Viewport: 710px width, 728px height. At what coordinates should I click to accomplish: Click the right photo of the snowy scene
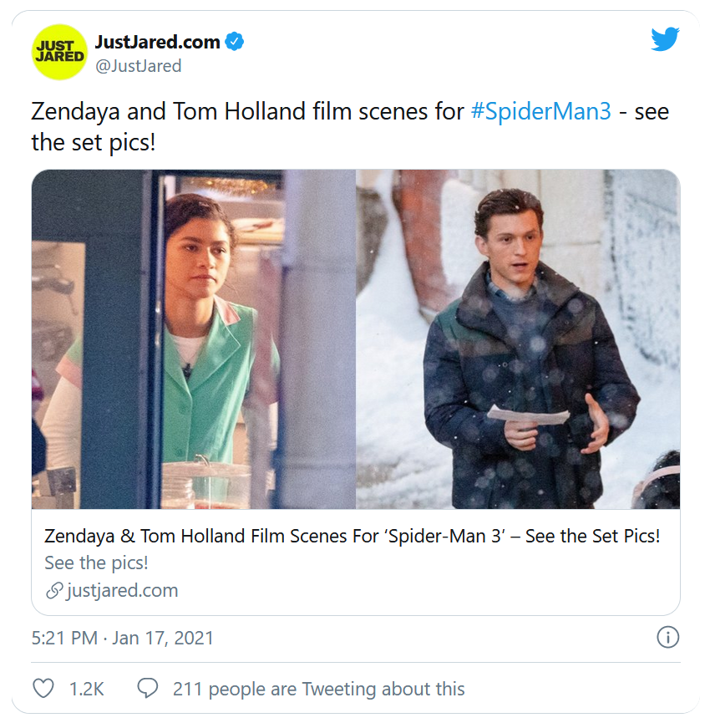pyautogui.click(x=518, y=339)
